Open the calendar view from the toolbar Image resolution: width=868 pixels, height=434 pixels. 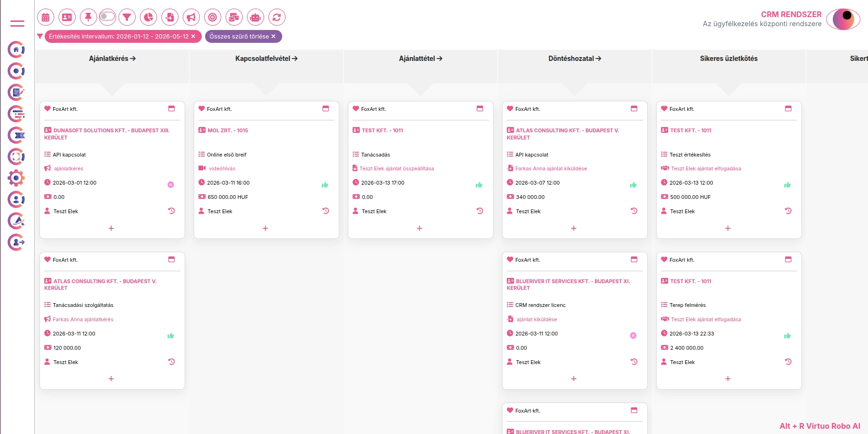46,18
